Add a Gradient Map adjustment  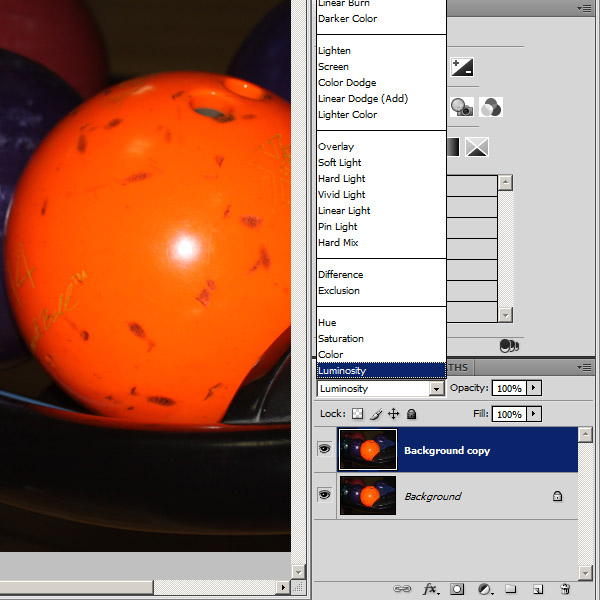point(453,147)
